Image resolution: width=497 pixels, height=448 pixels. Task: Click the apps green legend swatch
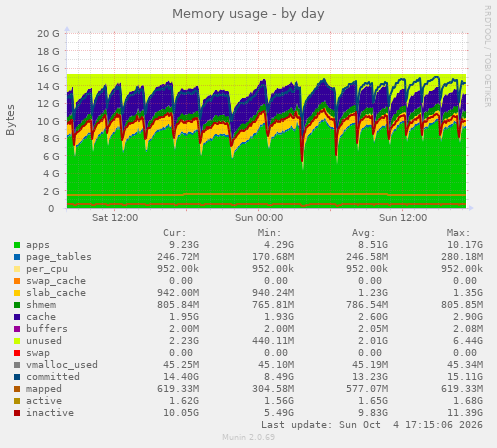point(17,245)
